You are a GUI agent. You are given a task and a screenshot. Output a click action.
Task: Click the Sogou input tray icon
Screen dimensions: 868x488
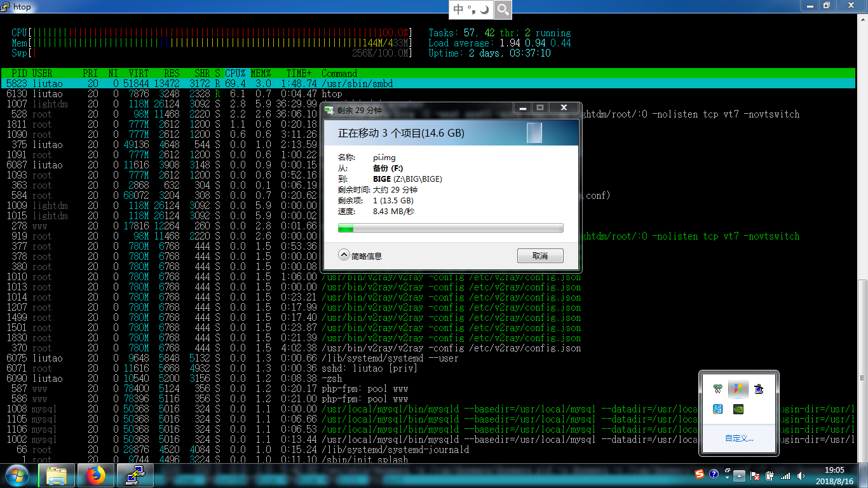(700, 475)
